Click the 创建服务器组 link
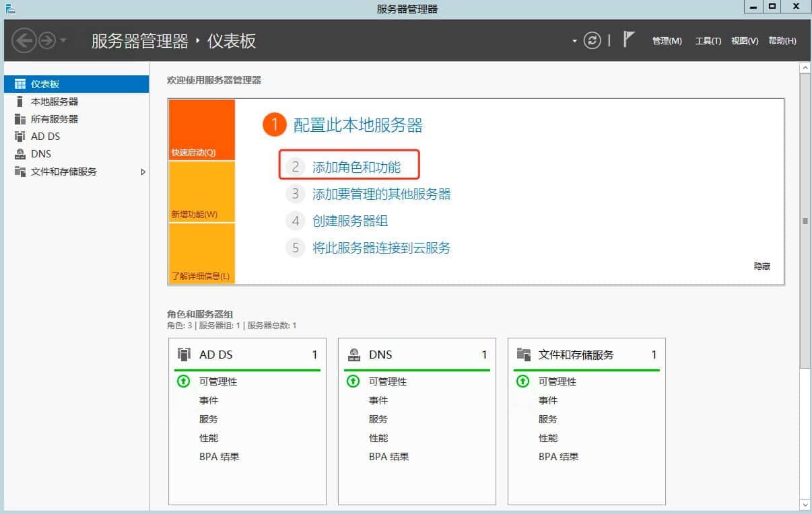This screenshot has height=514, width=812. click(x=350, y=221)
